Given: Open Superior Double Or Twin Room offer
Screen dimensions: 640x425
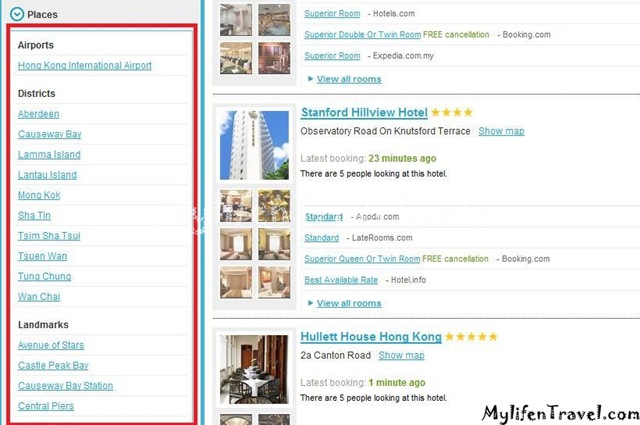Looking at the screenshot, I should click(362, 35).
